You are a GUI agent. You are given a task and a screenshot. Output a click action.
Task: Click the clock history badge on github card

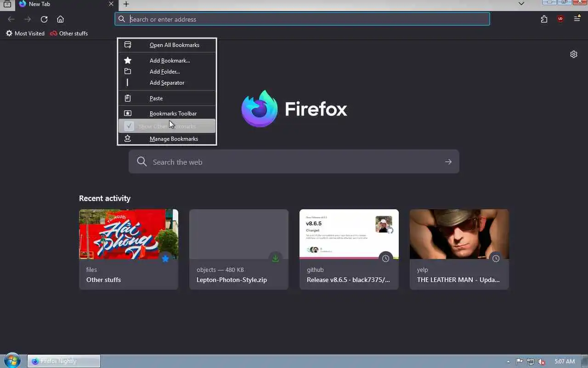[x=386, y=259]
